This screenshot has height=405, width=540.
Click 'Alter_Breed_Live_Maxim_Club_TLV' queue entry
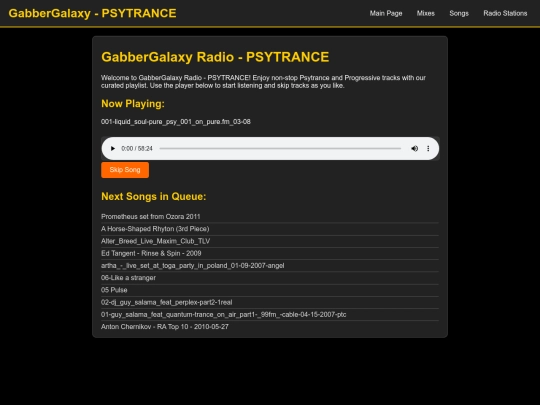pyautogui.click(x=270, y=241)
